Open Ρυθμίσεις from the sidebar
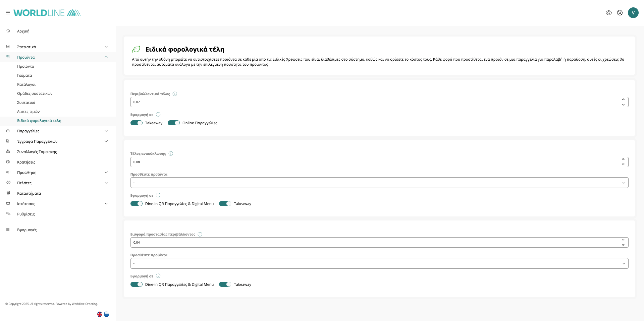Viewport: 644px width, 321px height. [26, 214]
